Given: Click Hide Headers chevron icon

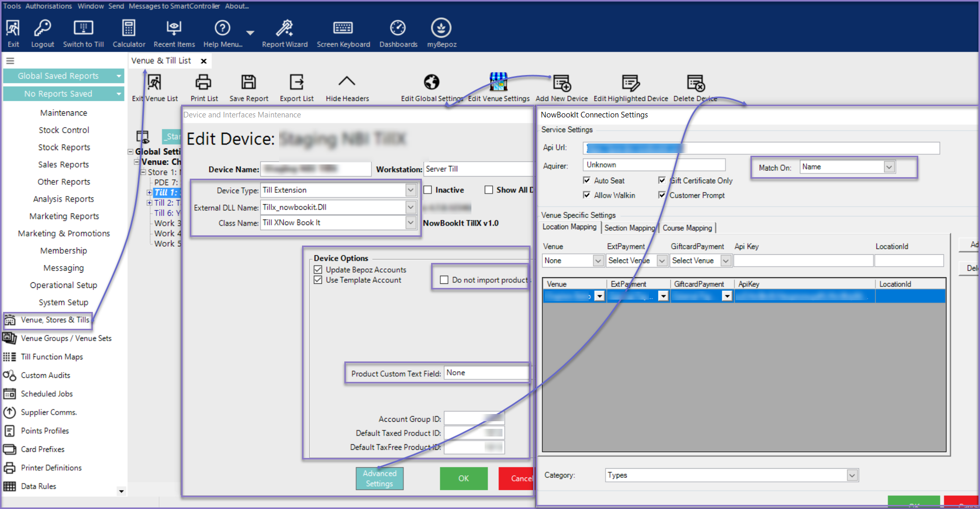Looking at the screenshot, I should coord(347,81).
